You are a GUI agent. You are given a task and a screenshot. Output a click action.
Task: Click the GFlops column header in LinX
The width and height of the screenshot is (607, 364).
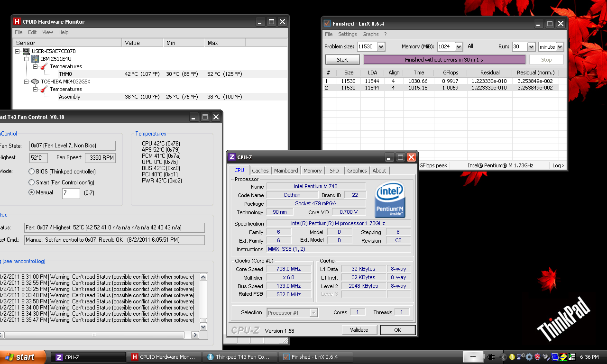point(450,73)
